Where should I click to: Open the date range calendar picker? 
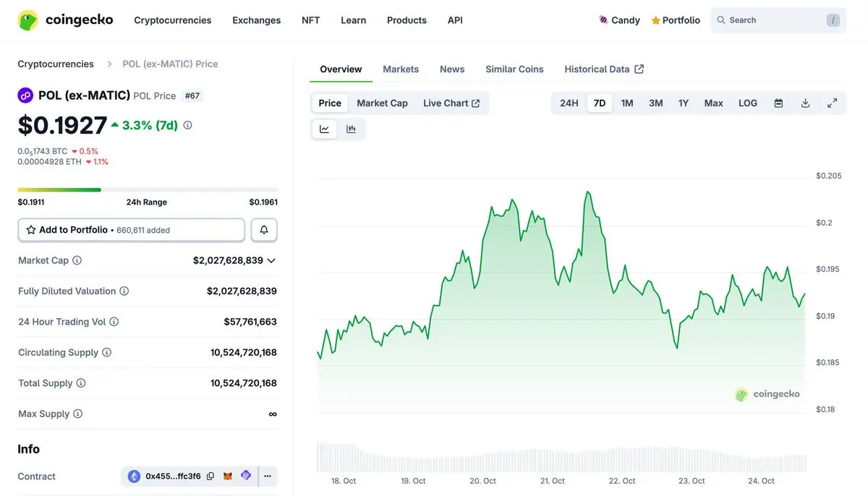point(778,103)
